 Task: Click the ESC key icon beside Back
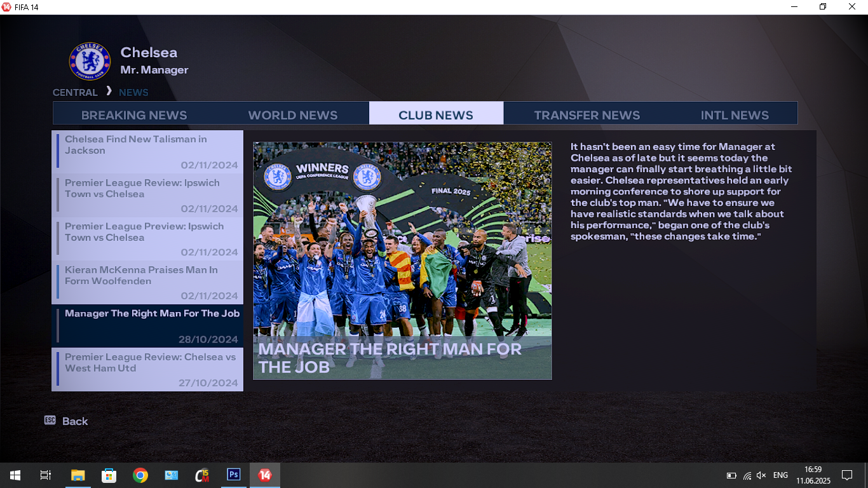click(50, 420)
